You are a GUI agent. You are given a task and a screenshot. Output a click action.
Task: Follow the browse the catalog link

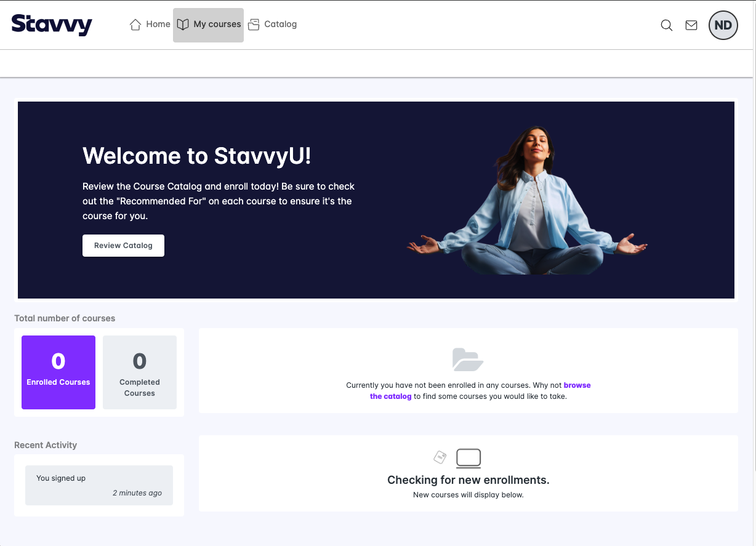[x=480, y=391]
